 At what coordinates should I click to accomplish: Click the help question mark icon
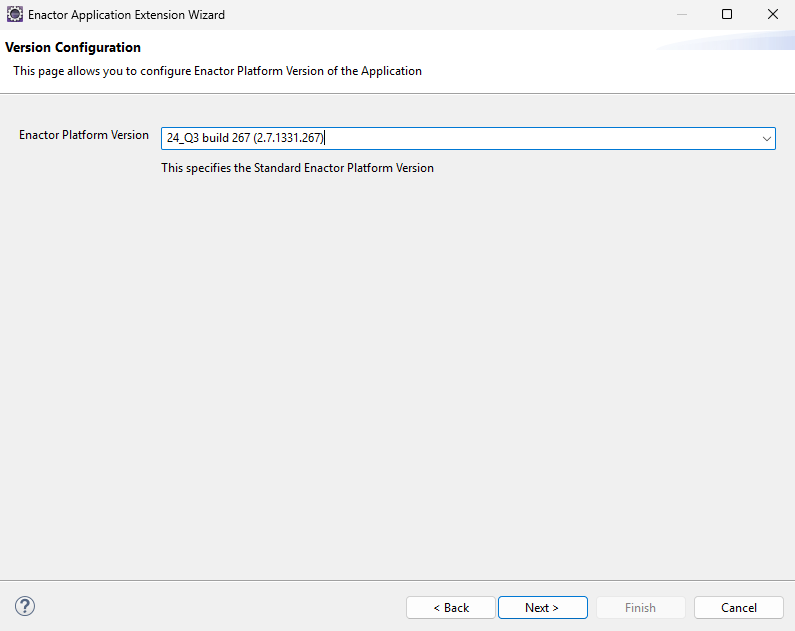25,606
